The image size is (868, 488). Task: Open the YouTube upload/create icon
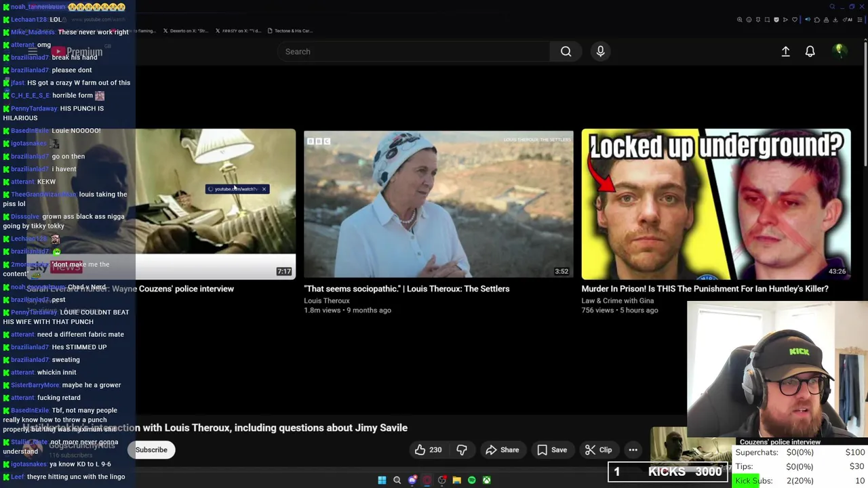(785, 52)
